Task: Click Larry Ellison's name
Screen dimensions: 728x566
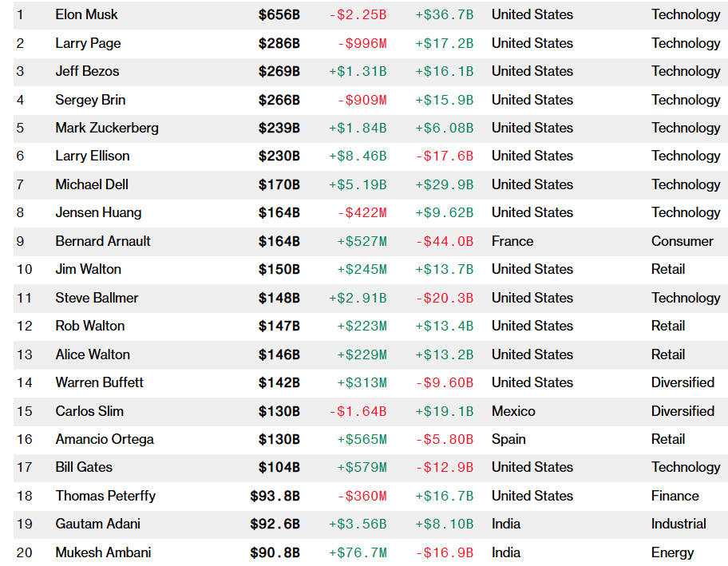Action: tap(92, 156)
